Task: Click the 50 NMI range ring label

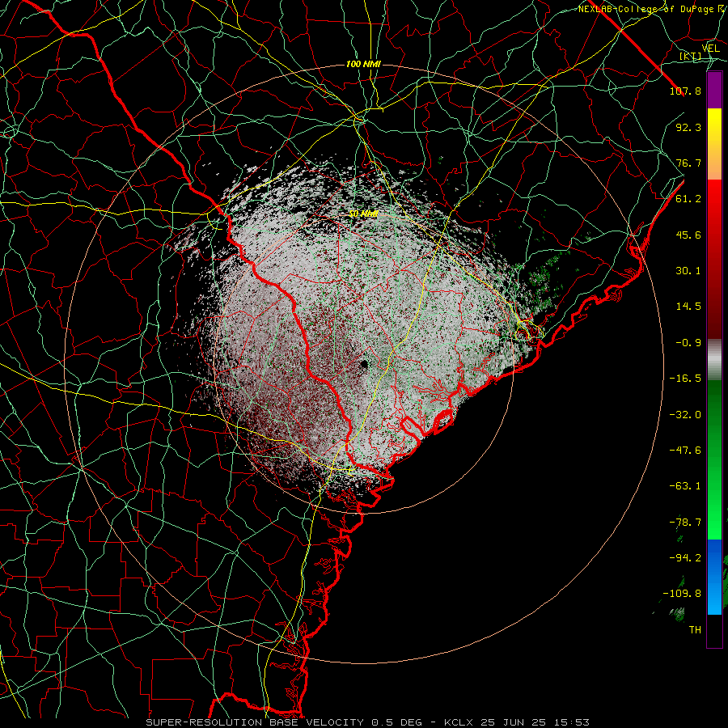Action: point(363,214)
